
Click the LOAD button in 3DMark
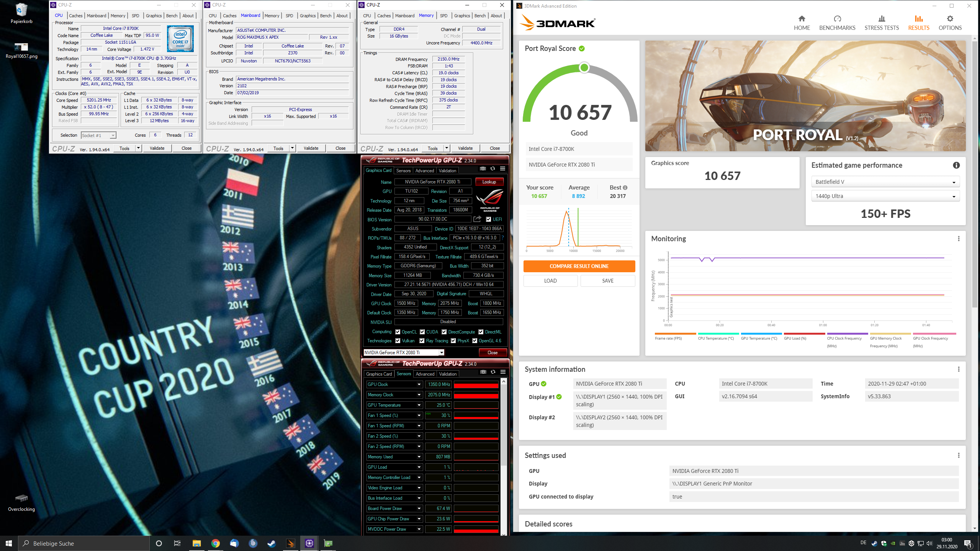pos(550,281)
